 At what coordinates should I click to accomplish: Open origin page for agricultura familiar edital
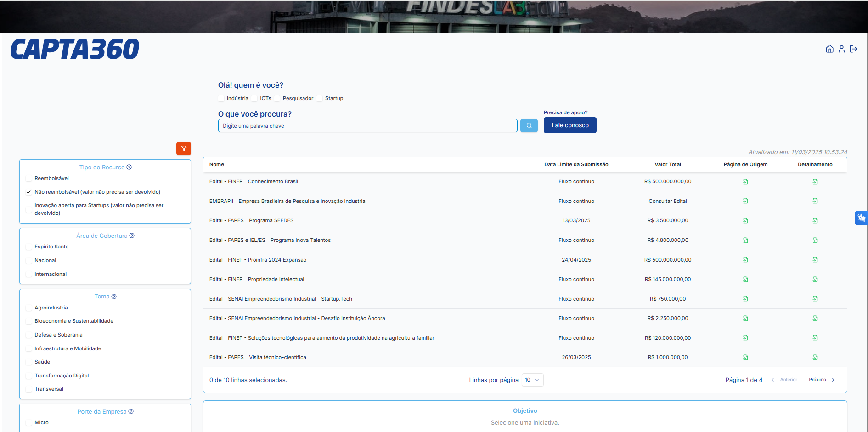pos(745,338)
